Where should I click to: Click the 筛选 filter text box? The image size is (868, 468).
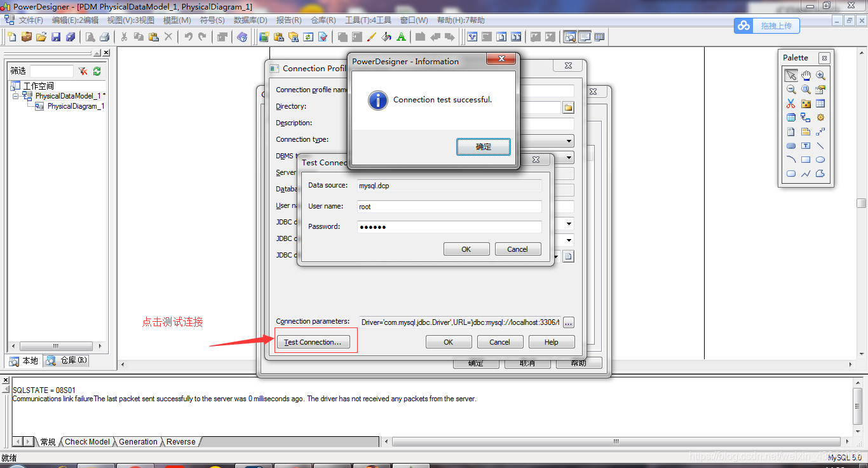(x=51, y=71)
